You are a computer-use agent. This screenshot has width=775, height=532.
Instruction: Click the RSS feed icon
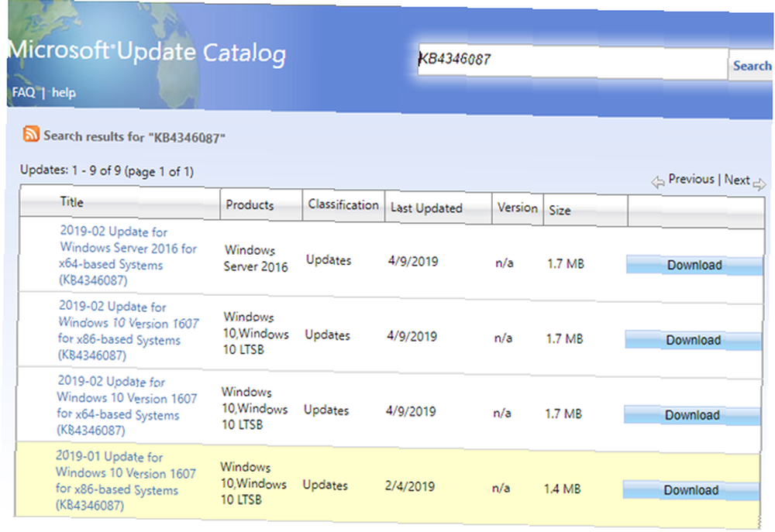pos(31,133)
